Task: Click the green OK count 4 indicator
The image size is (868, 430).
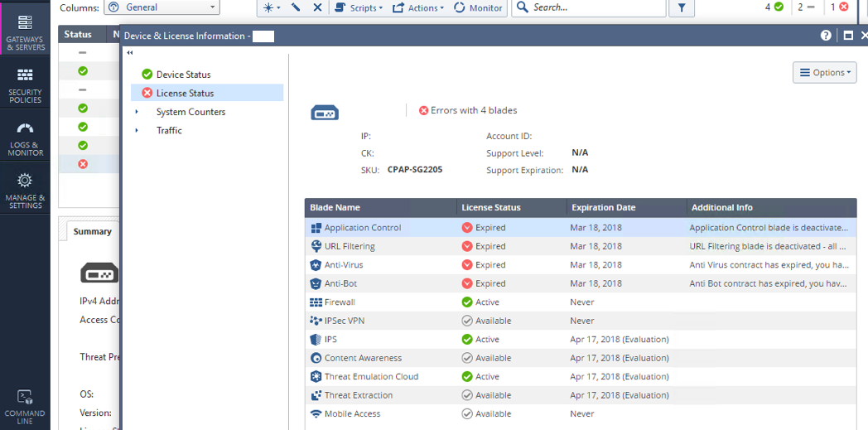Action: pyautogui.click(x=774, y=7)
